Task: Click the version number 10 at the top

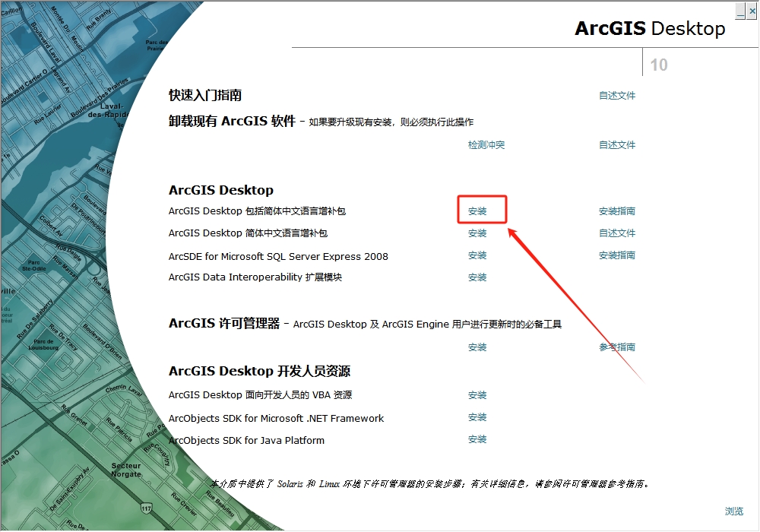Action: 659,65
